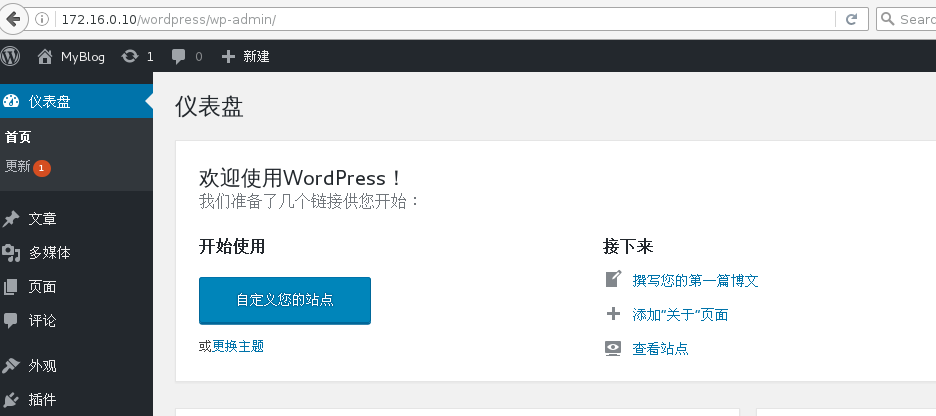Click the monitor icon beside 查看站点

(x=613, y=349)
